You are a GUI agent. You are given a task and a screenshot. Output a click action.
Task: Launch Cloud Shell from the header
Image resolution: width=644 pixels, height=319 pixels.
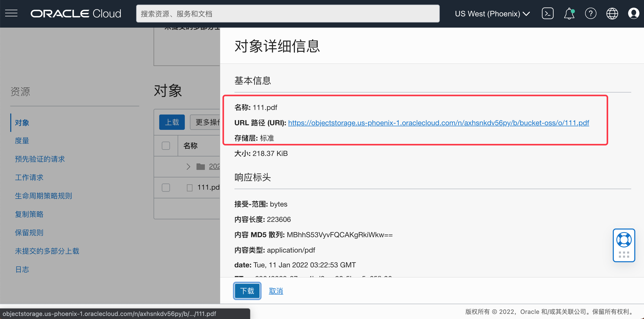[x=548, y=14]
